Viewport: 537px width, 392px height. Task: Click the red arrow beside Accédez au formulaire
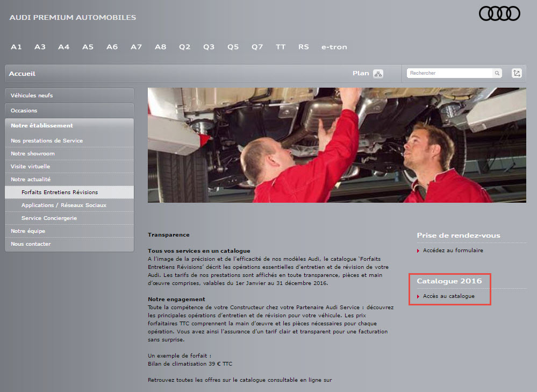tap(418, 251)
